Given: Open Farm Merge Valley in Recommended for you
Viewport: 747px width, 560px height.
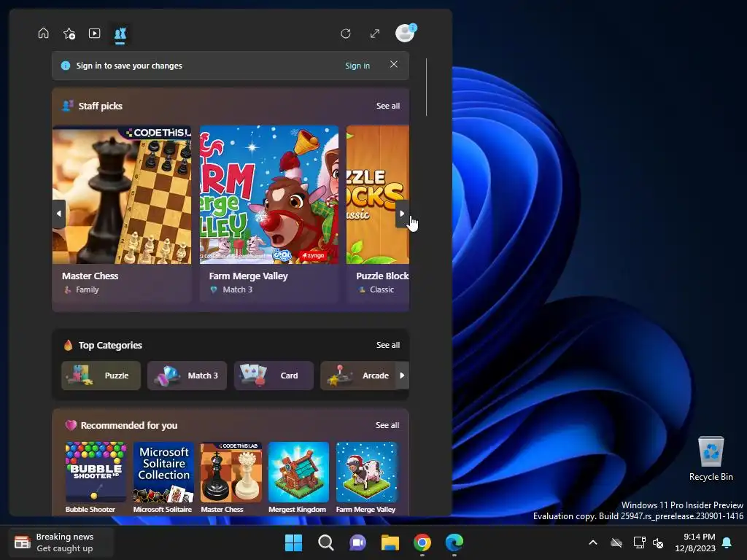Looking at the screenshot, I should (x=366, y=478).
